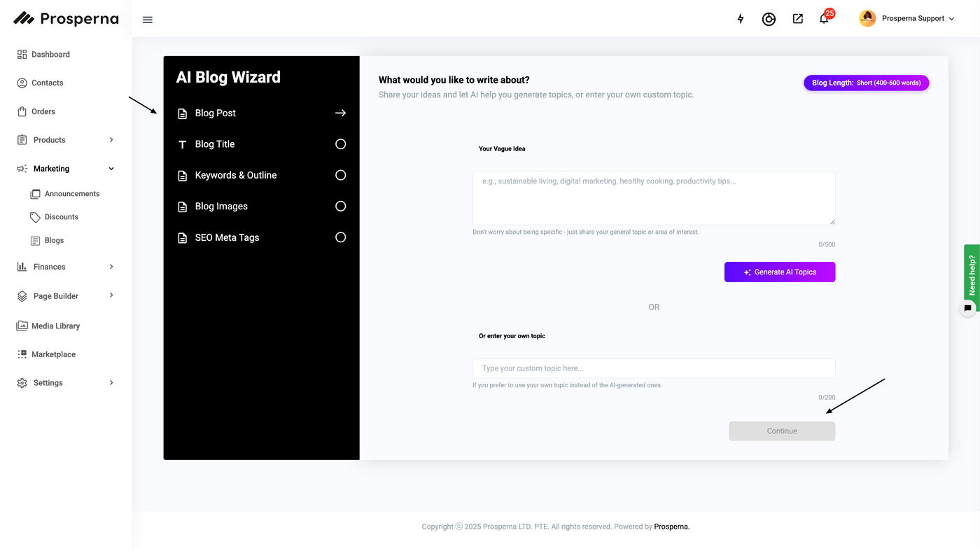Click the circular target icon in header
Image resolution: width=980 pixels, height=549 pixels.
click(x=769, y=19)
